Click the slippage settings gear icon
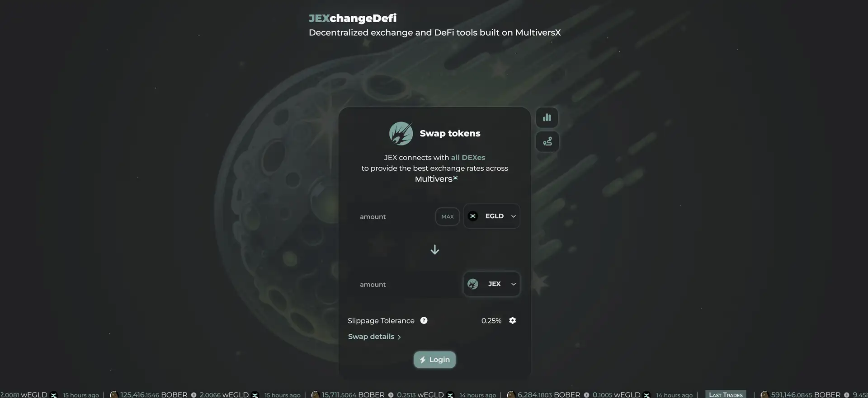Viewport: 868px width, 398px height. tap(512, 320)
